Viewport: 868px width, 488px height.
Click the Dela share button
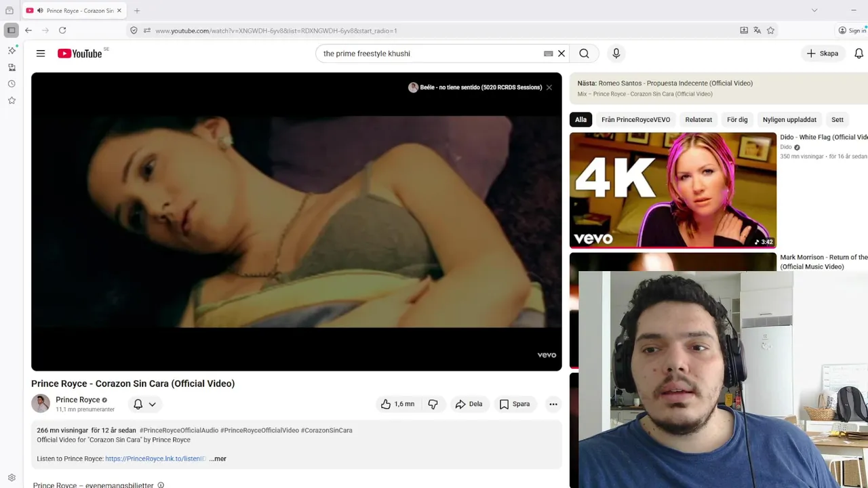pyautogui.click(x=469, y=404)
